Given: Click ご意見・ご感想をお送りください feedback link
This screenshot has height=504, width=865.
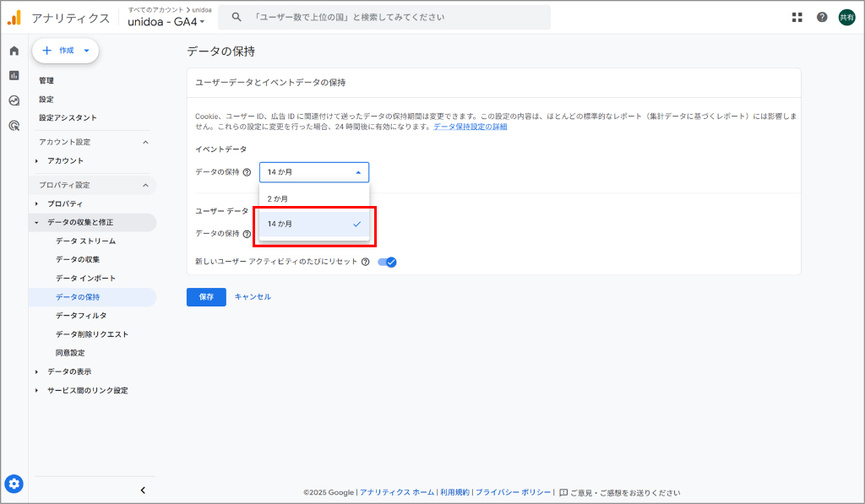Looking at the screenshot, I should 625,492.
